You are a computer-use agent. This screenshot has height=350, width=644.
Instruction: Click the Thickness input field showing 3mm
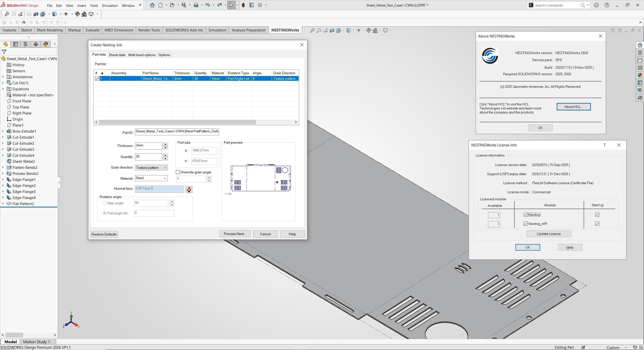point(148,146)
